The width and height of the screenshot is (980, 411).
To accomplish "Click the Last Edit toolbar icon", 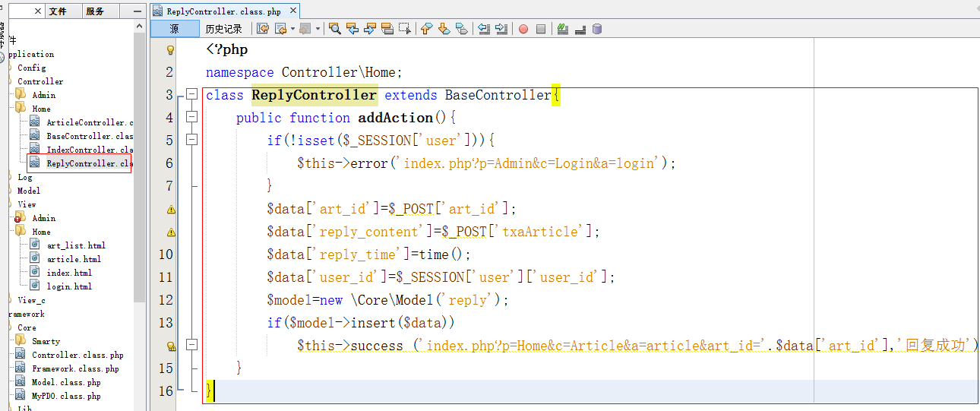I will (x=263, y=29).
